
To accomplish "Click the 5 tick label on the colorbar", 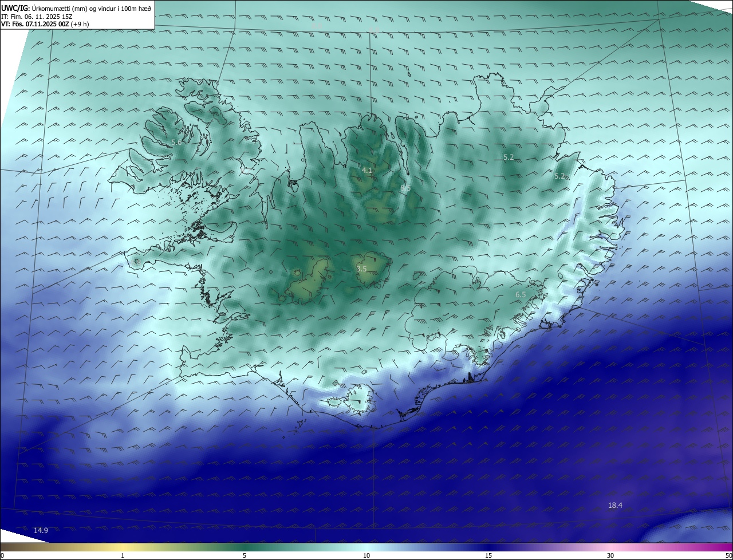I will [245, 555].
